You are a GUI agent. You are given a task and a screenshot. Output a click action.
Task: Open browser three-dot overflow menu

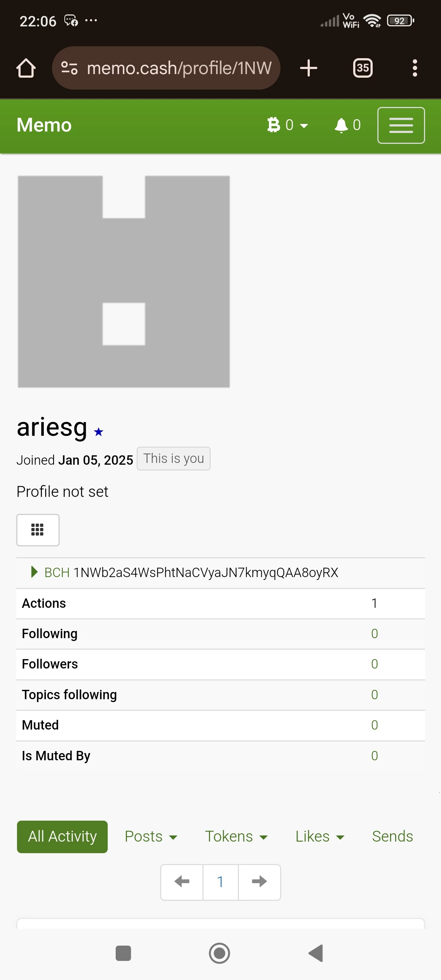tap(415, 68)
